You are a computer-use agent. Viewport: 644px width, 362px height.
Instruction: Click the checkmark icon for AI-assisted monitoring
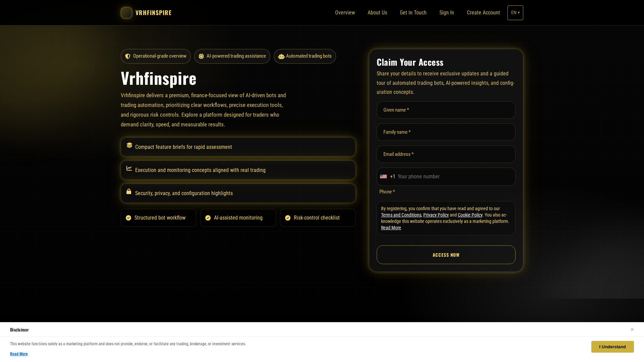pos(208,218)
